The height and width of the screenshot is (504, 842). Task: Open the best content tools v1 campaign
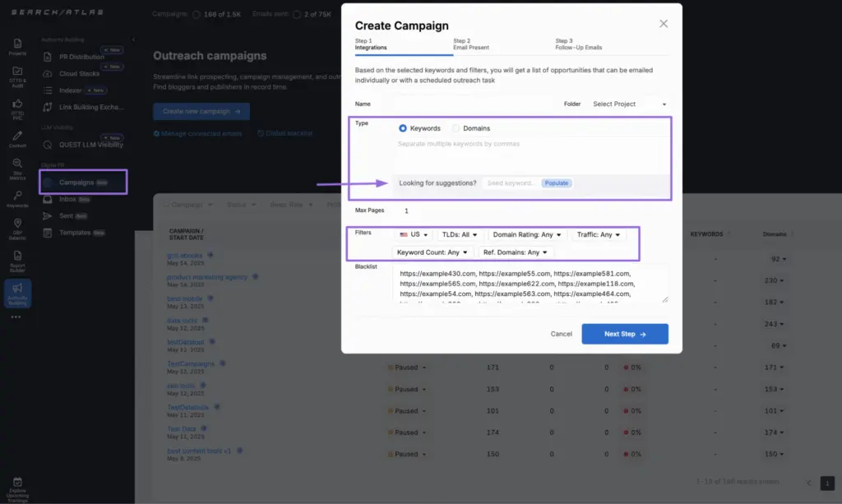click(199, 451)
